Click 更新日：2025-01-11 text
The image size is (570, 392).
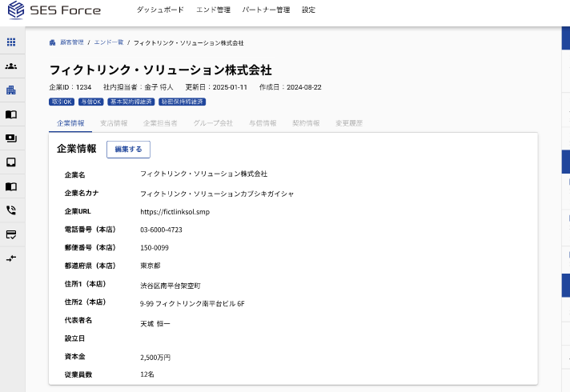pos(216,87)
